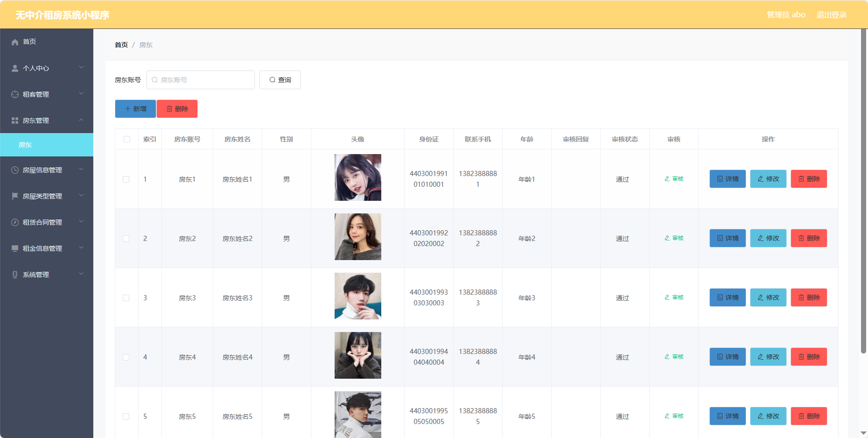The height and width of the screenshot is (438, 868).
Task: Expand 租赁合同管理 menu chevron
Action: (x=81, y=222)
